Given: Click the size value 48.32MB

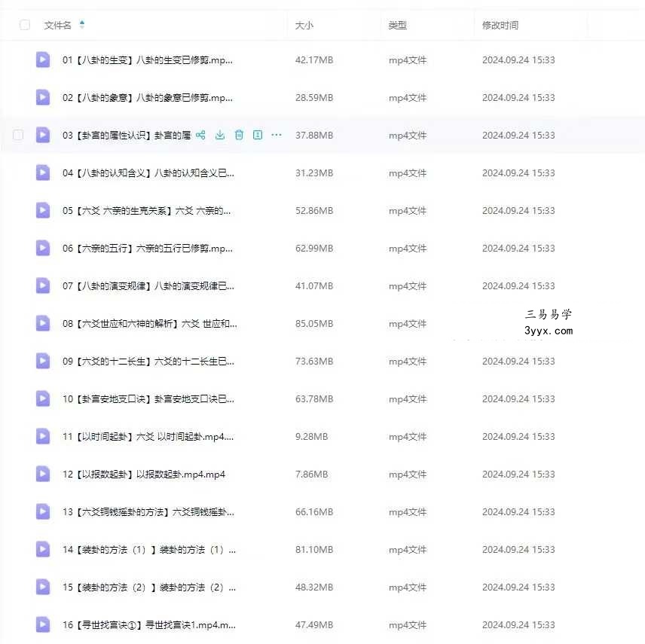Looking at the screenshot, I should (314, 588).
